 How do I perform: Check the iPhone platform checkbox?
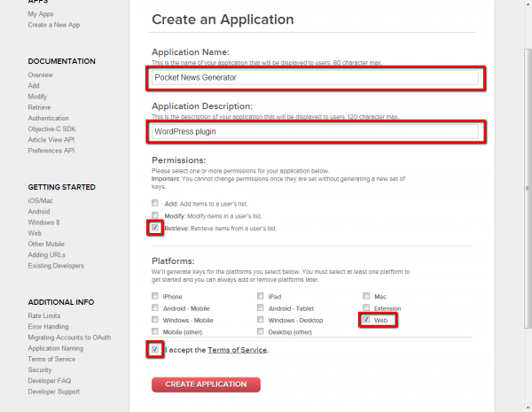pyautogui.click(x=155, y=296)
